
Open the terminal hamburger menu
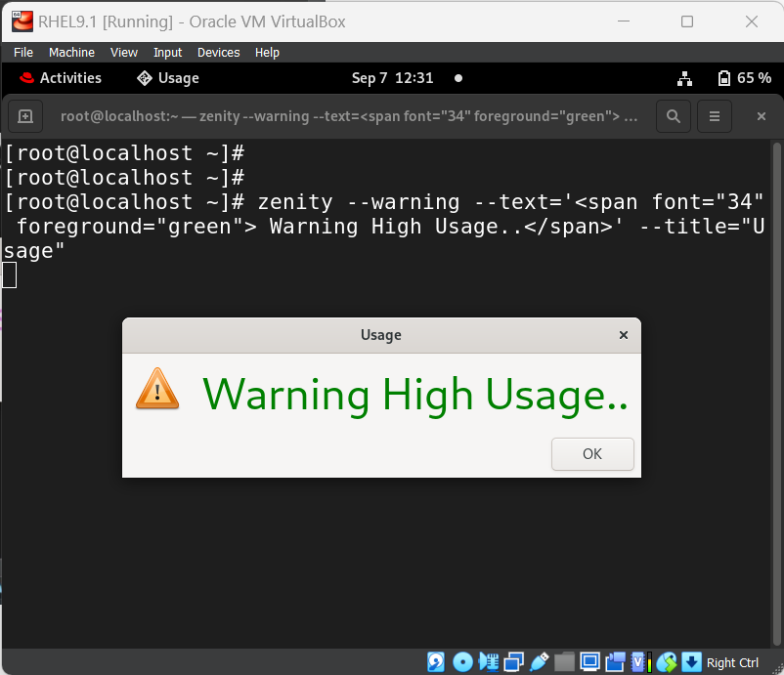click(x=715, y=115)
